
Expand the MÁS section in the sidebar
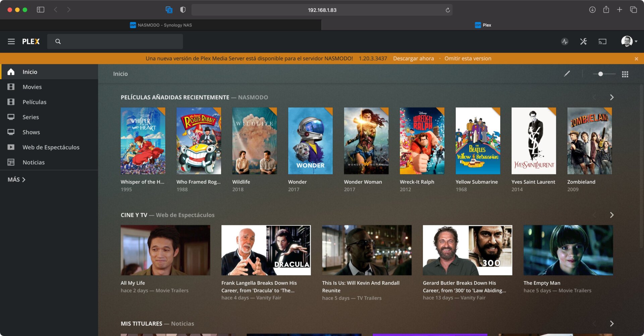coord(16,179)
